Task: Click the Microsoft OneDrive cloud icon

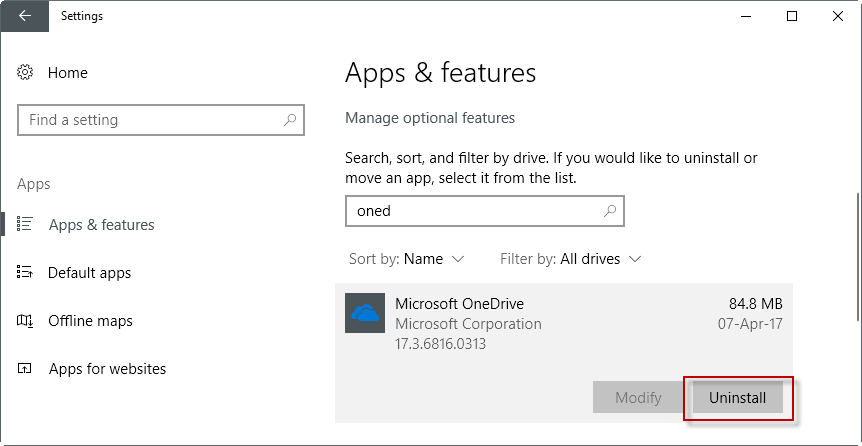Action: pyautogui.click(x=365, y=313)
